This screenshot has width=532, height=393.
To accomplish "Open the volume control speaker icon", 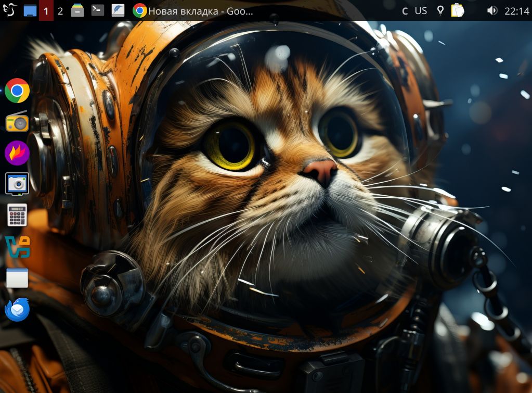I will pyautogui.click(x=492, y=10).
